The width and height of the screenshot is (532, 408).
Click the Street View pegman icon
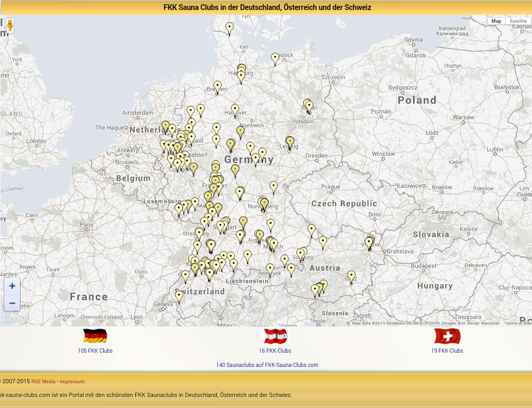tap(9, 25)
